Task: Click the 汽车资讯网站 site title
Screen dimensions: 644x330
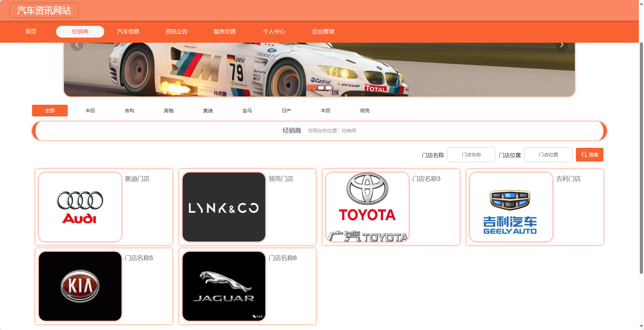Action: pos(44,10)
